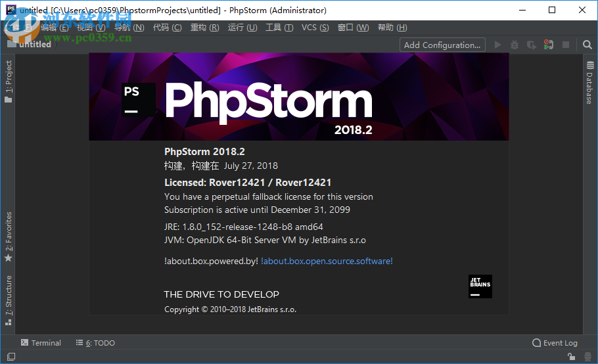Open the 运行 (U) menu
Image resolution: width=598 pixels, height=364 pixels.
point(242,28)
